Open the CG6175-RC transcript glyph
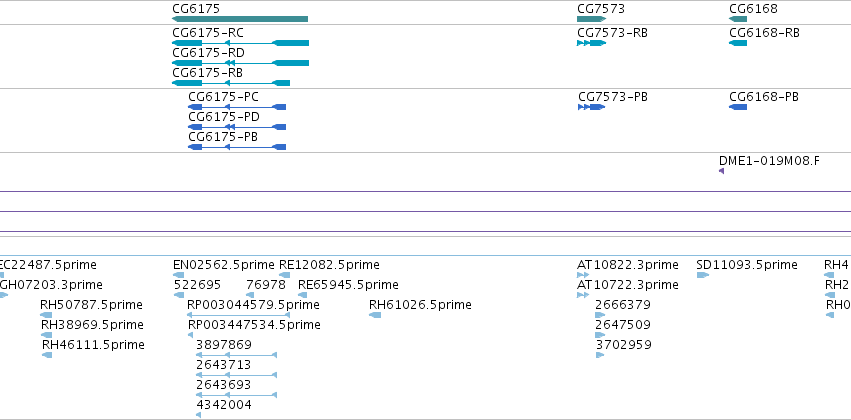Viewport: 851px width, 420px height. point(240,43)
